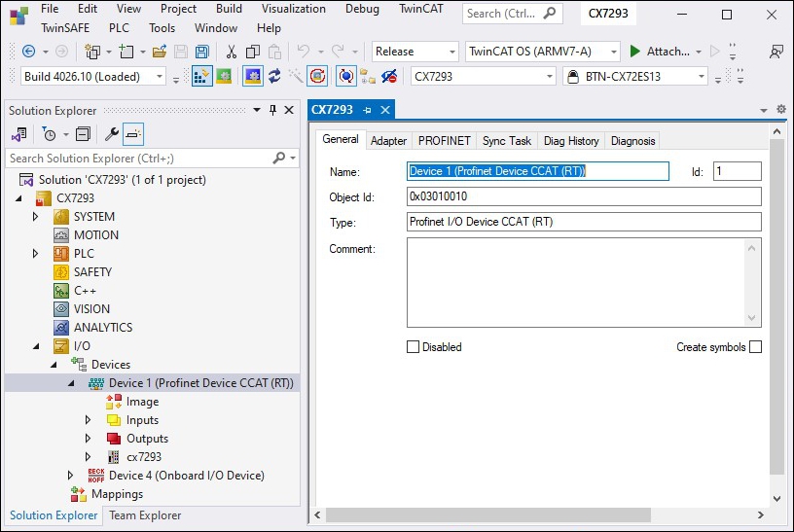Image resolution: width=794 pixels, height=532 pixels.
Task: Expand the Inputs tree node
Action: coord(89,420)
